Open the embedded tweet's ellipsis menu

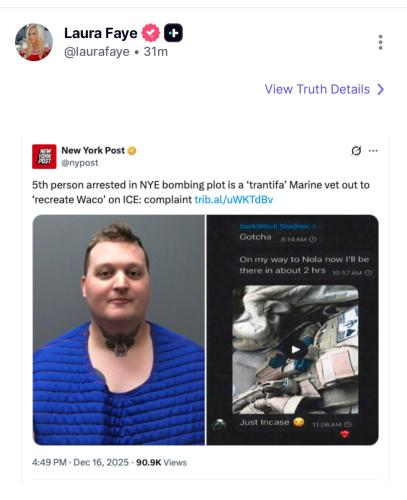[373, 151]
